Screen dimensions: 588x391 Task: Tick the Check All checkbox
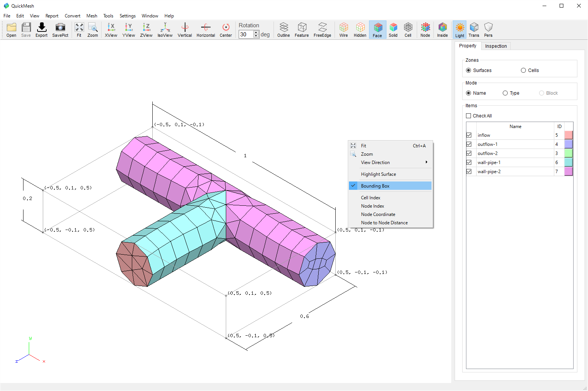469,116
